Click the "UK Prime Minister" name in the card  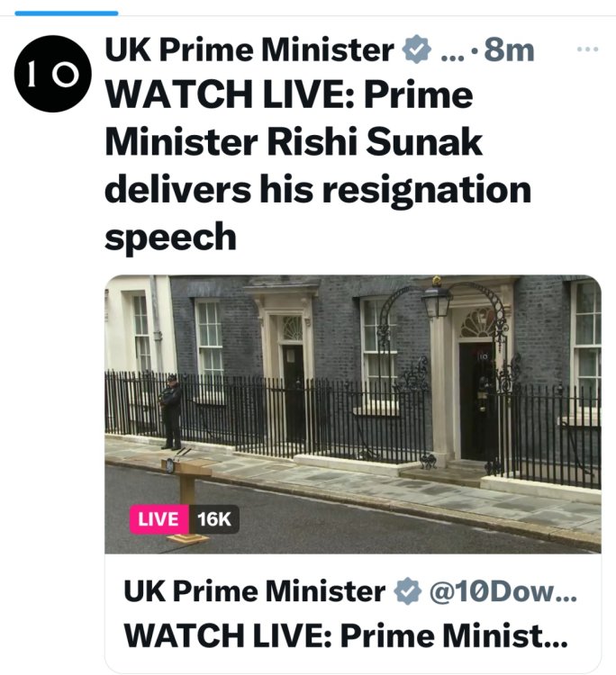pyautogui.click(x=254, y=591)
